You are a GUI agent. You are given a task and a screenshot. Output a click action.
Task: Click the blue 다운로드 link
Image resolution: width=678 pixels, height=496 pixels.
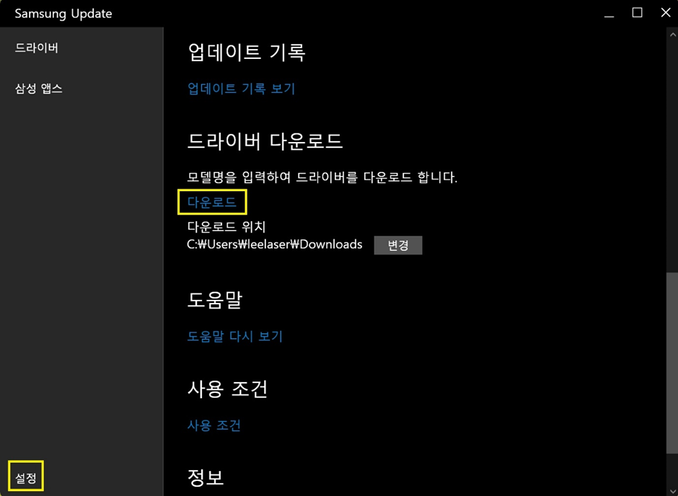212,202
